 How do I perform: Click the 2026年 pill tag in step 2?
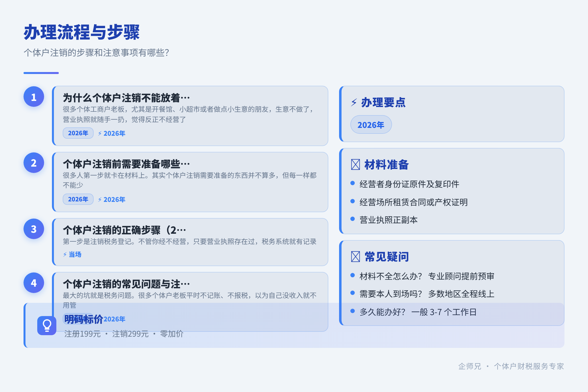(78, 199)
